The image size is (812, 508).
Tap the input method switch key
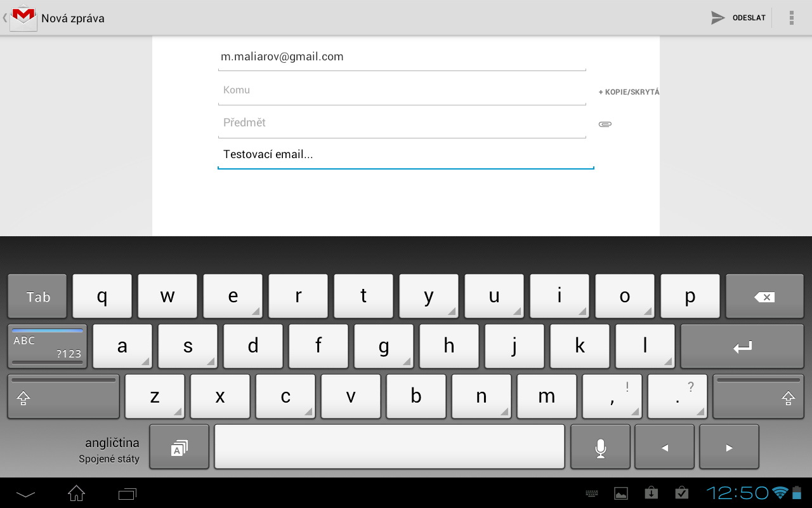click(x=179, y=446)
